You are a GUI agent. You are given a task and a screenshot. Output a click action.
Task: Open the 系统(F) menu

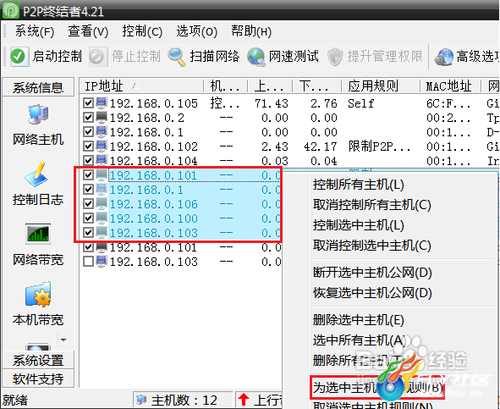pos(35,32)
